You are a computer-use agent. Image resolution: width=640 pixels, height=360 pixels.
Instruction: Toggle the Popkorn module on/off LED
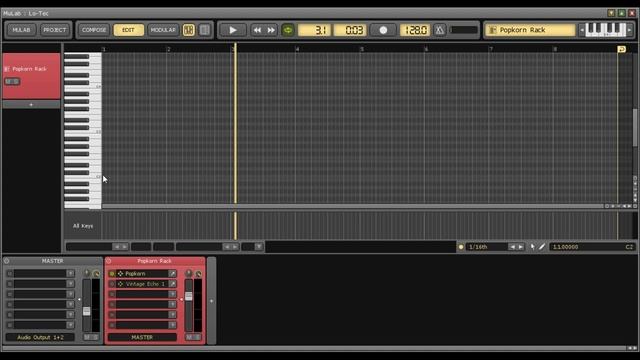coord(112,273)
